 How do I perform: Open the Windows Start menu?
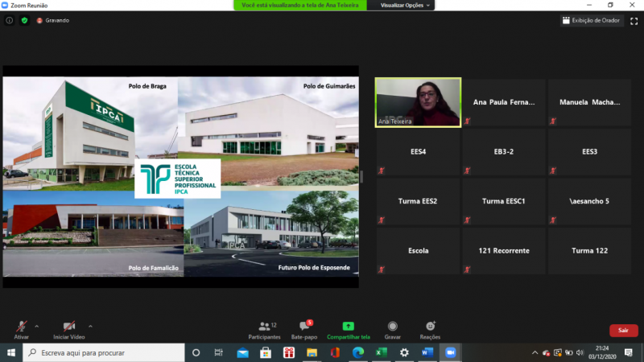point(11,352)
